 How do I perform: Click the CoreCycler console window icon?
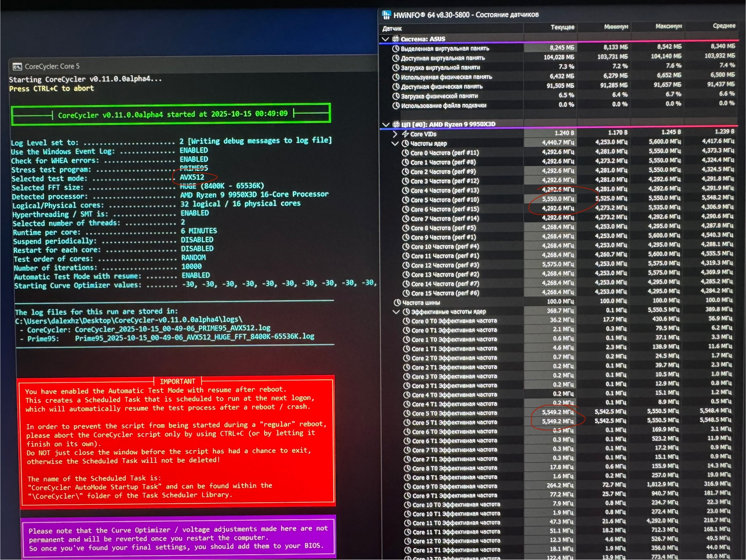17,66
